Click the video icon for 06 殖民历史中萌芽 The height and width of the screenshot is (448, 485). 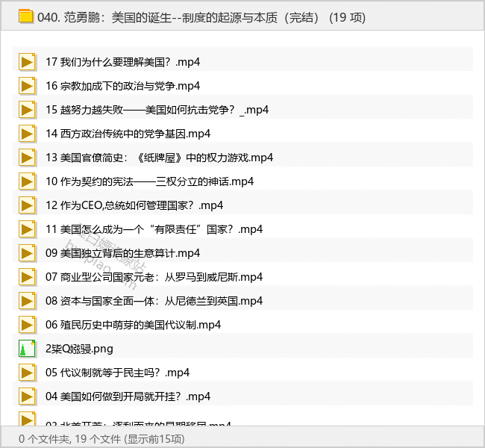pyautogui.click(x=27, y=325)
